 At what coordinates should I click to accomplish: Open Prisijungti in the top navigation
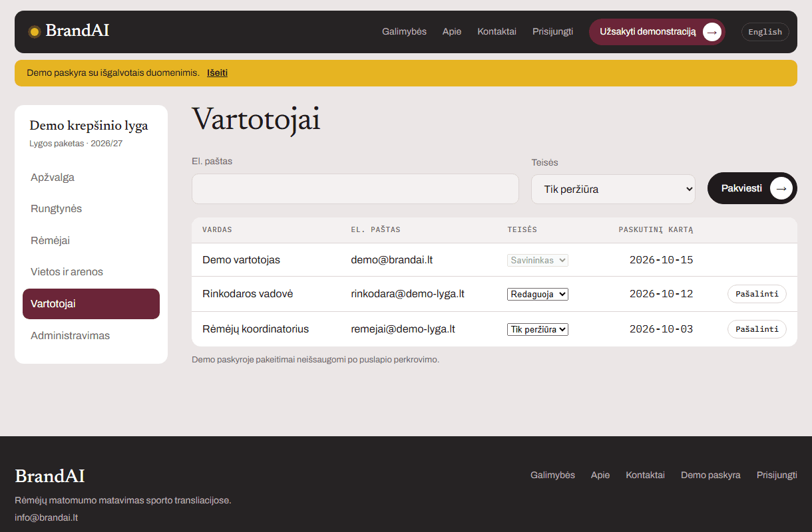click(552, 31)
